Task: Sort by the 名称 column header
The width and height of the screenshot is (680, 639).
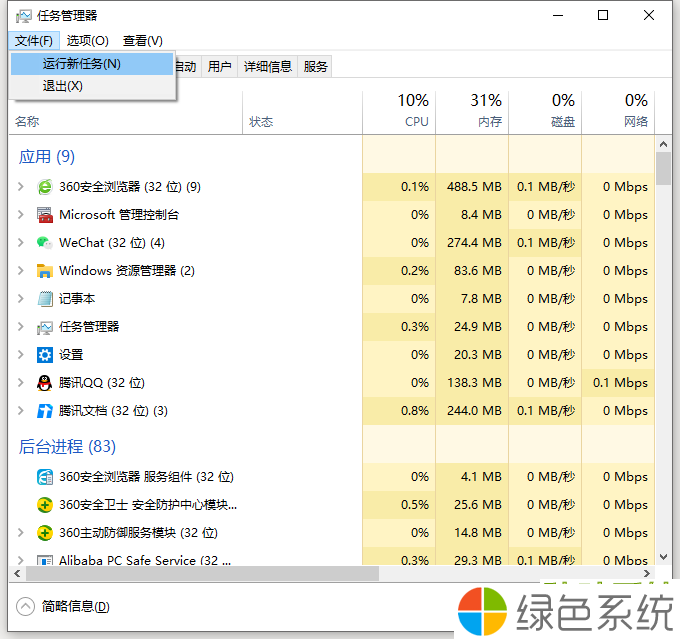Action: coord(125,111)
